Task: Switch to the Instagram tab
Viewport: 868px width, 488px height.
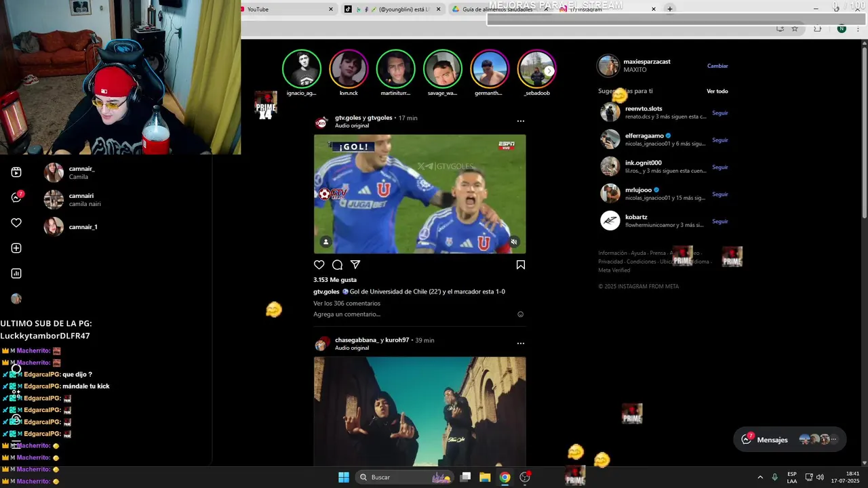Action: 607,9
